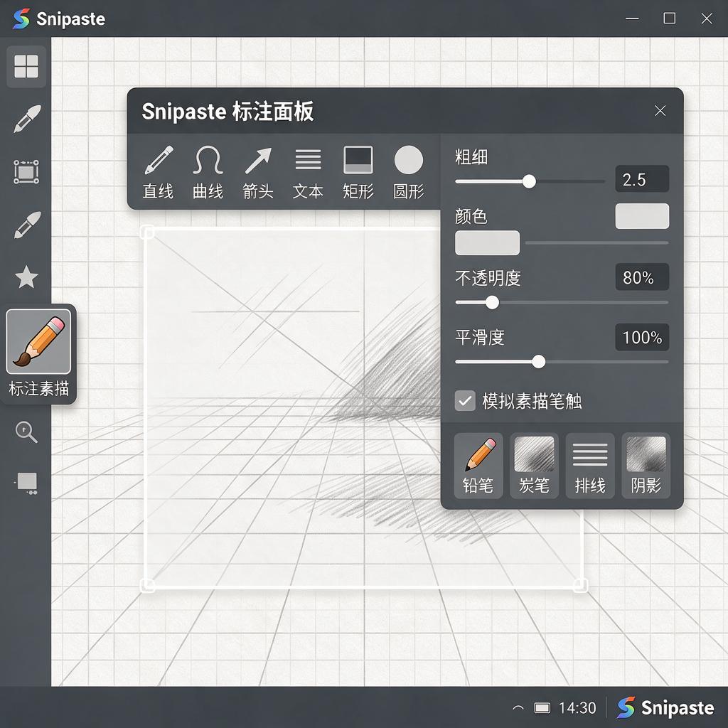Click the star favorites icon in the sidebar
The image size is (728, 728).
26,277
